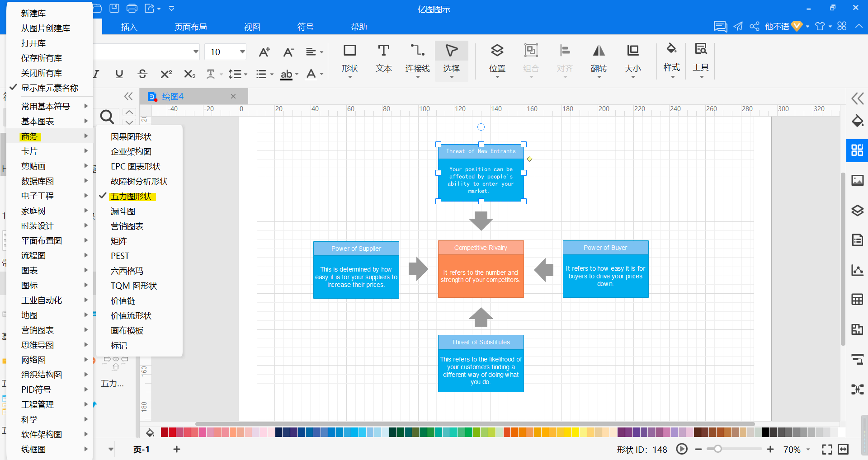The width and height of the screenshot is (868, 460).
Task: Click the share icon in title bar
Action: click(x=754, y=26)
